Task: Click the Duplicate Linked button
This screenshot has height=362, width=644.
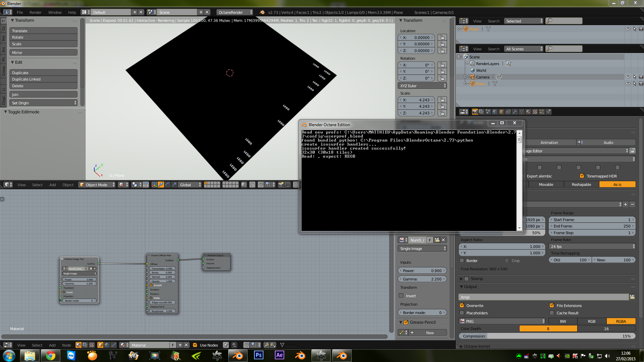Action: pos(43,79)
